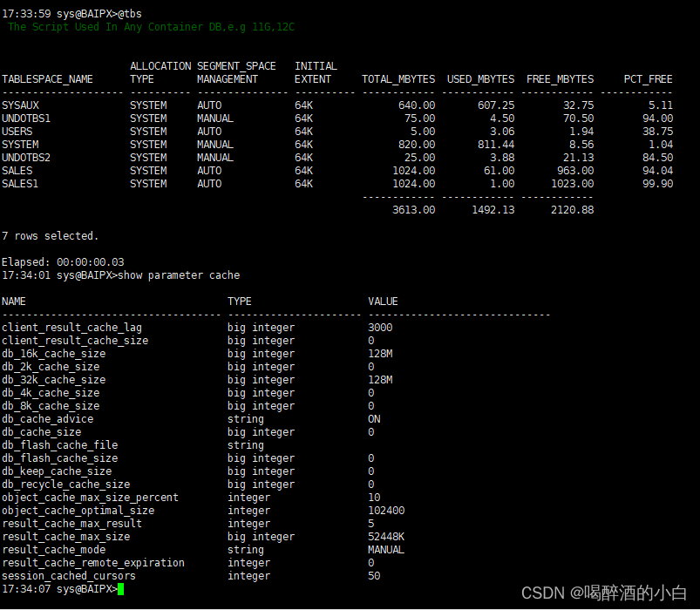Viewport: 700px width, 610px height.
Task: Select PCT_FREE value 1.04
Action: (x=661, y=145)
